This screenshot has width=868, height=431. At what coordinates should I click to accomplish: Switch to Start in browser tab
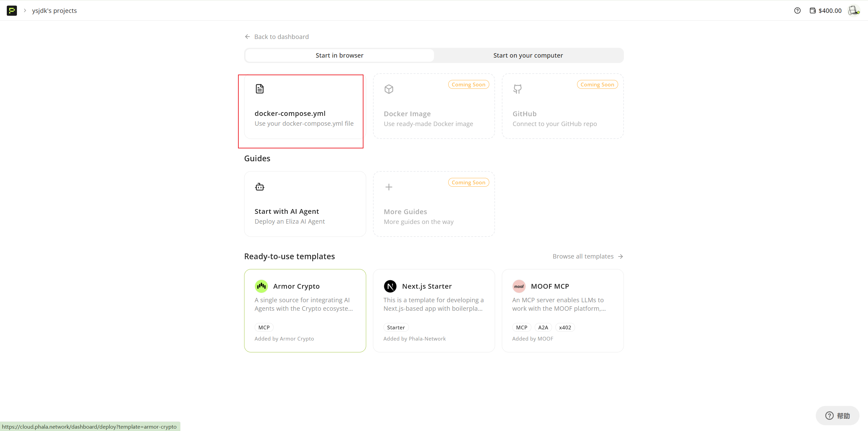[x=339, y=55]
